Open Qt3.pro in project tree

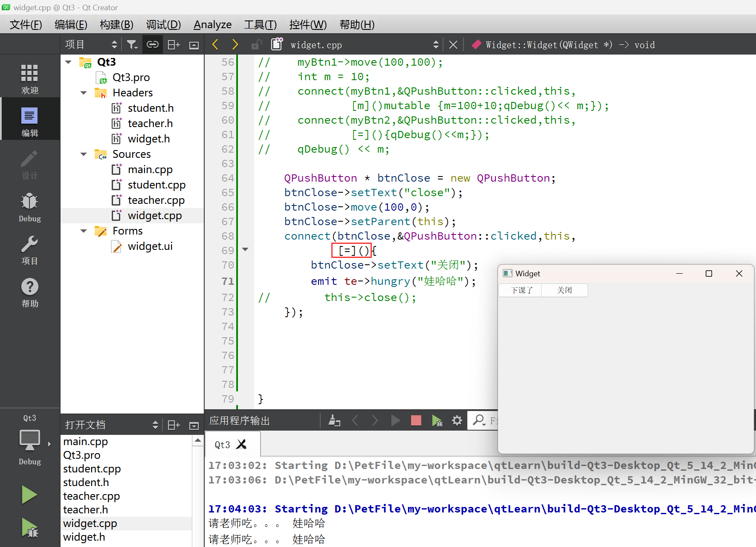[x=131, y=78]
